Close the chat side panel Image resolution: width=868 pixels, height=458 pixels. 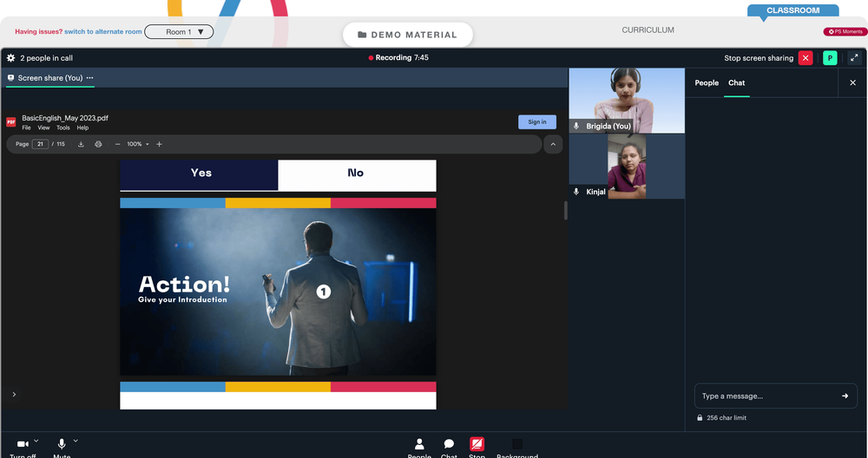[x=852, y=82]
